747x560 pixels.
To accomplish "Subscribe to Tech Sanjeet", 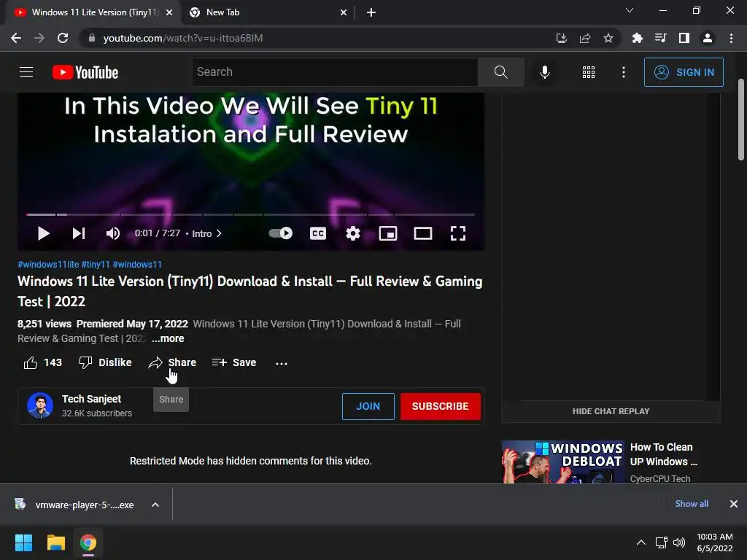I will click(x=440, y=407).
